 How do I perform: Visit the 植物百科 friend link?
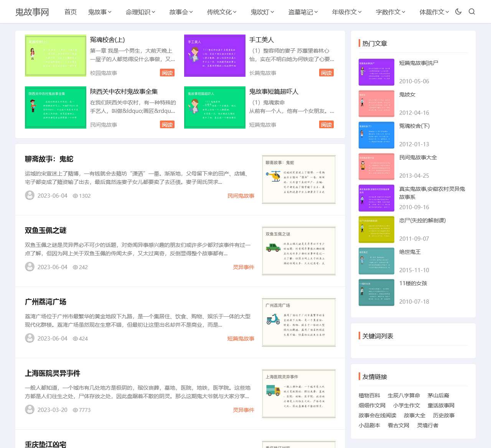(369, 395)
